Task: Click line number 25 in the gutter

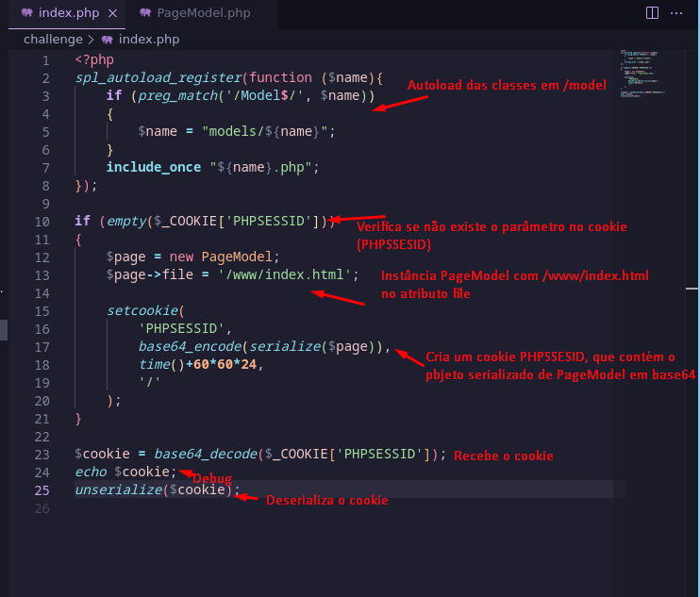Action: click(x=42, y=489)
